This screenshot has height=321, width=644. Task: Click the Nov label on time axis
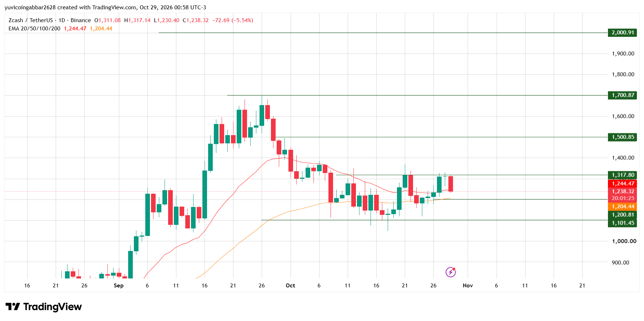468,285
